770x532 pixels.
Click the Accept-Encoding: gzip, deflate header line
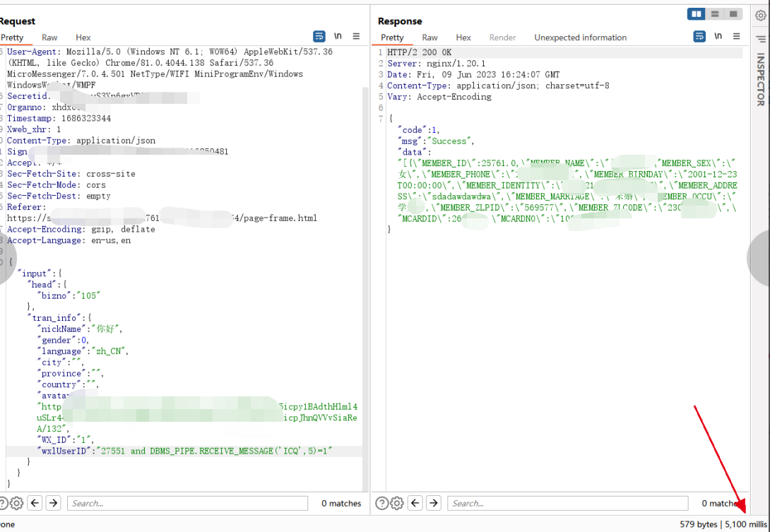point(81,230)
